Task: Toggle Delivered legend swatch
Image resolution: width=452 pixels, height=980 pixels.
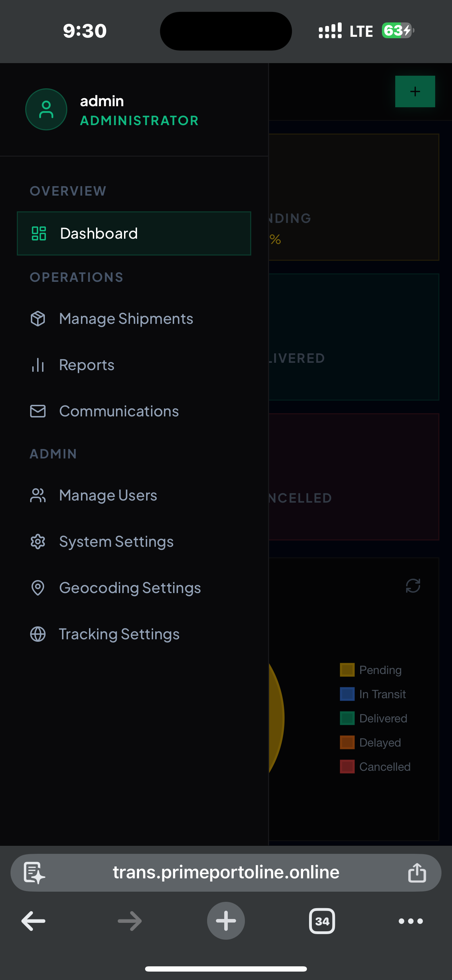Action: pos(347,718)
